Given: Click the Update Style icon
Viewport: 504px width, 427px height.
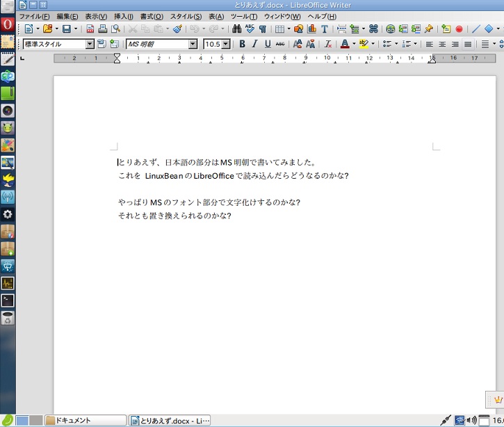Looking at the screenshot, I should pyautogui.click(x=101, y=44).
